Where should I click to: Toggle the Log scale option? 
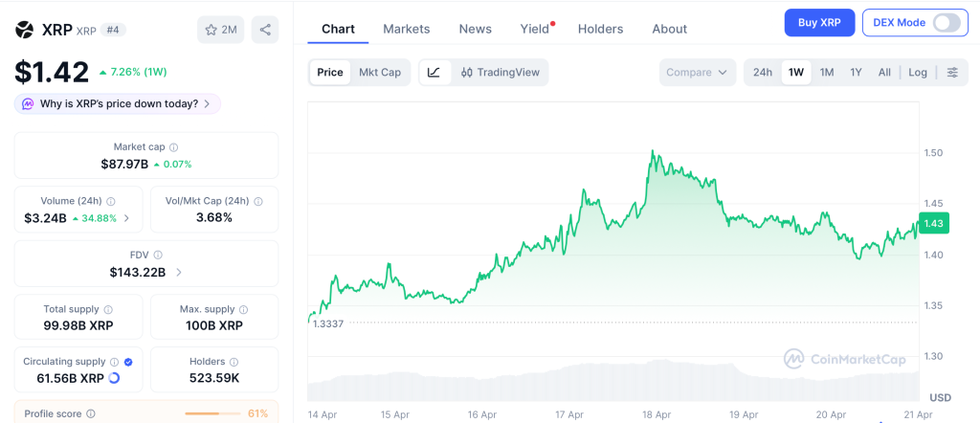click(918, 72)
